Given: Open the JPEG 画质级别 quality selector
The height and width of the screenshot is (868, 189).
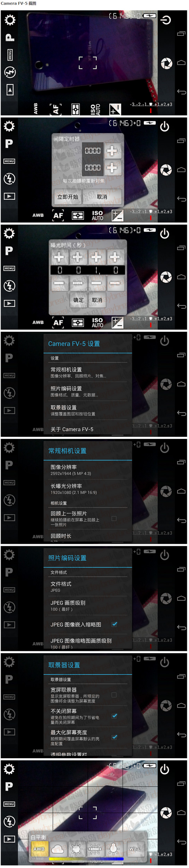Looking at the screenshot, I should pyautogui.click(x=86, y=605).
